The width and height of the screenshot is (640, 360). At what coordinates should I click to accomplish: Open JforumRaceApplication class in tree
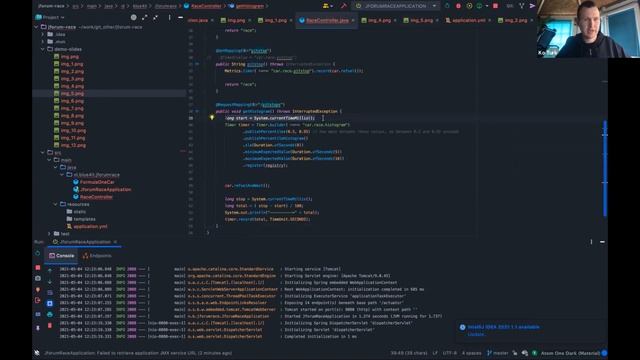pyautogui.click(x=102, y=189)
